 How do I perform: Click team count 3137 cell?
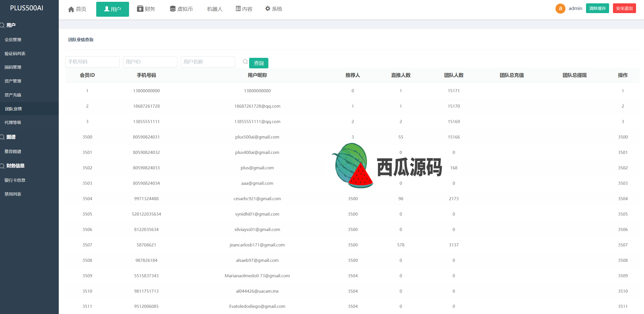tap(454, 245)
